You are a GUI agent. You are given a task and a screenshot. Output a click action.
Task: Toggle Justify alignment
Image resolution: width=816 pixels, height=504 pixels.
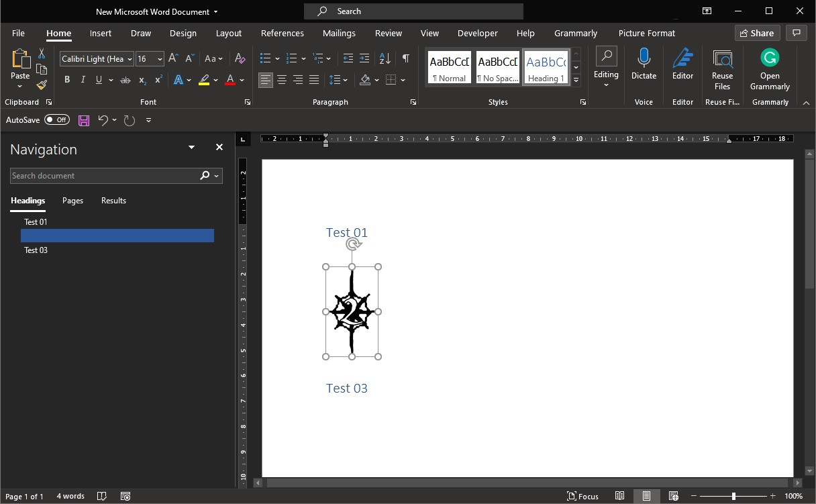pyautogui.click(x=314, y=80)
